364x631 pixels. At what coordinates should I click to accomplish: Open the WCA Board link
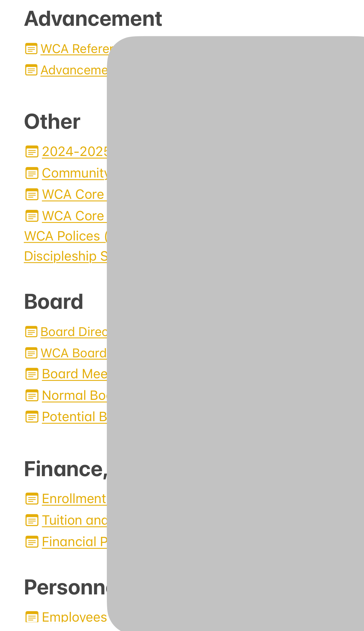[x=74, y=353]
